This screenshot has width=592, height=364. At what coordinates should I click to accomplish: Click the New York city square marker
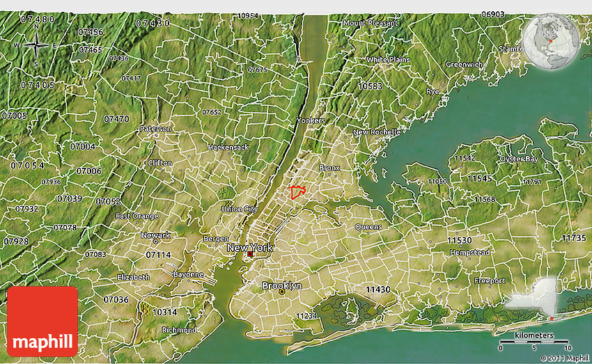(250, 255)
